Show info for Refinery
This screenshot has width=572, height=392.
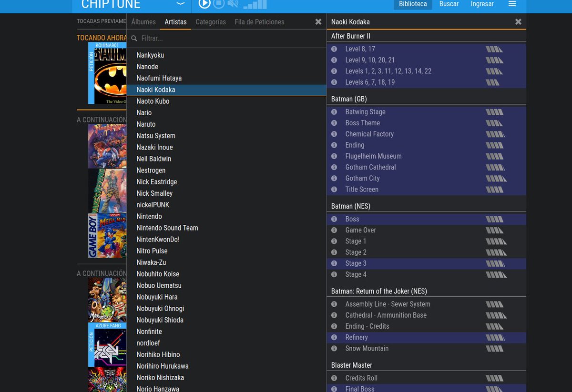(x=334, y=337)
